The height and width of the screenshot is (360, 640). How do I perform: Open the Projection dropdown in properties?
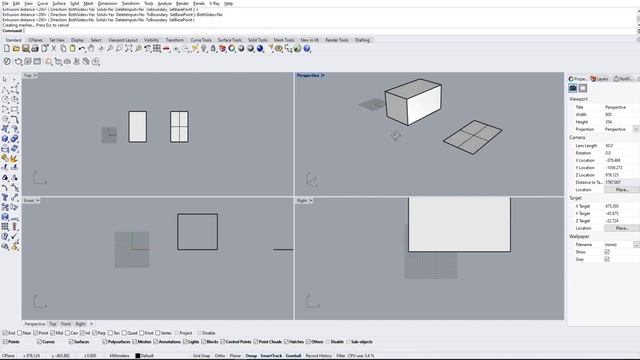point(636,129)
